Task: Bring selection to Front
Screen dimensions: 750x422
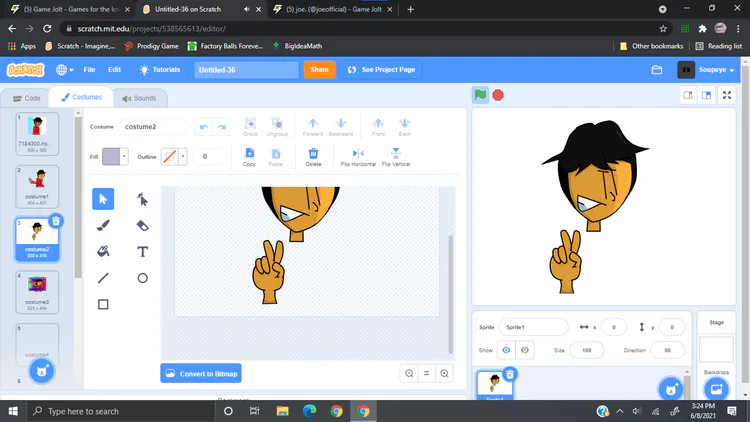Action: pos(378,127)
